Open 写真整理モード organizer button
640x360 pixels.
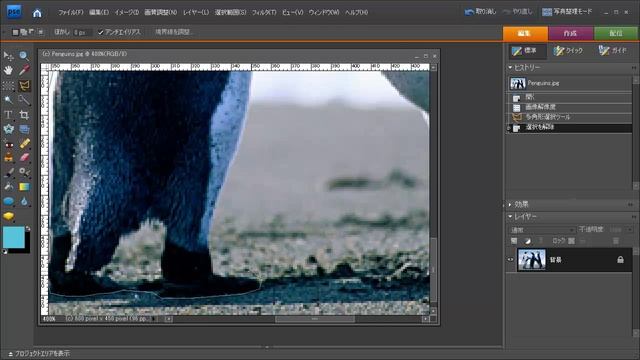point(567,12)
